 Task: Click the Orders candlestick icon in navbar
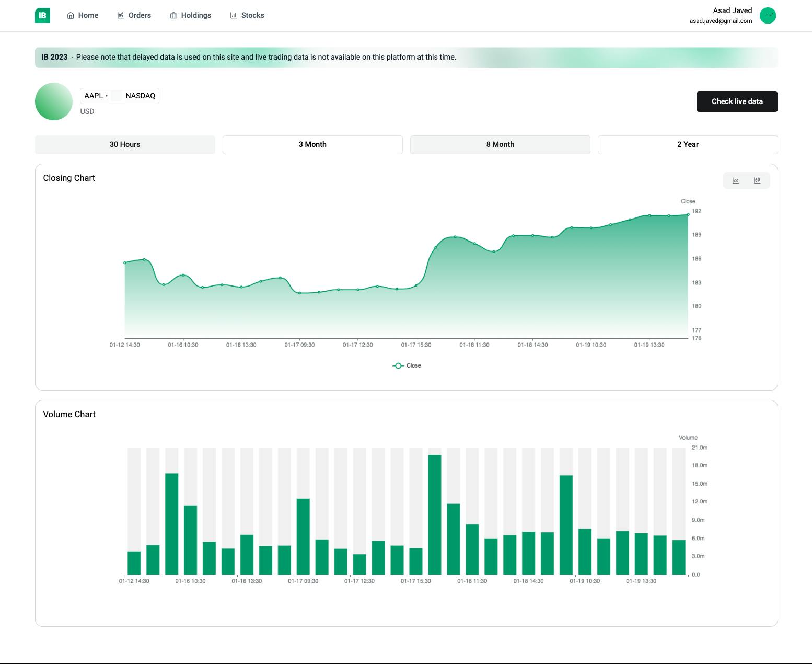pos(121,16)
